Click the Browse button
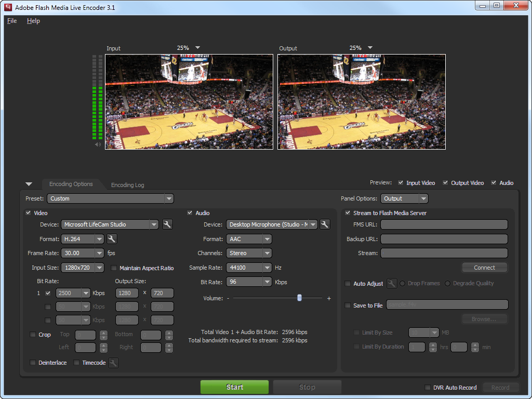The image size is (532, 399). pyautogui.click(x=485, y=319)
